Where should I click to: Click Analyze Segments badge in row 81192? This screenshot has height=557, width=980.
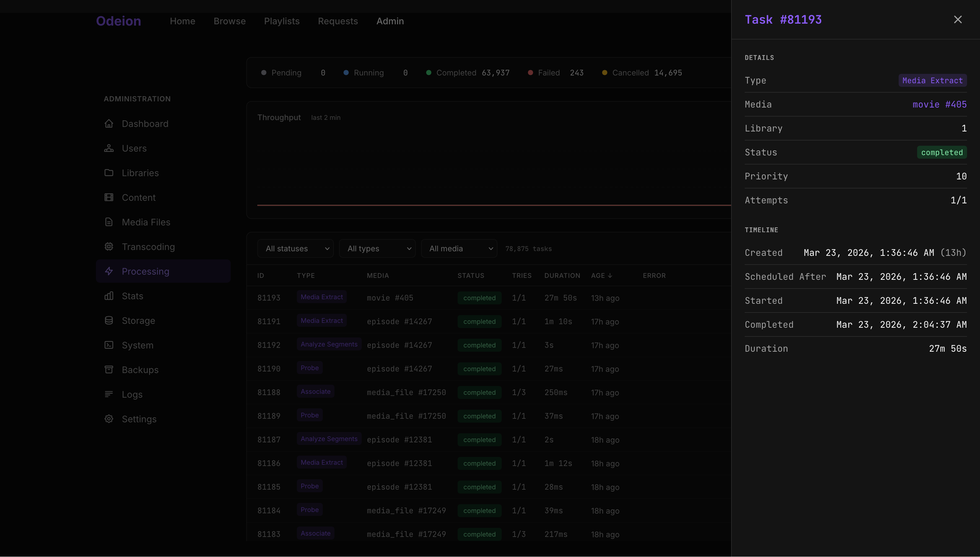point(329,344)
